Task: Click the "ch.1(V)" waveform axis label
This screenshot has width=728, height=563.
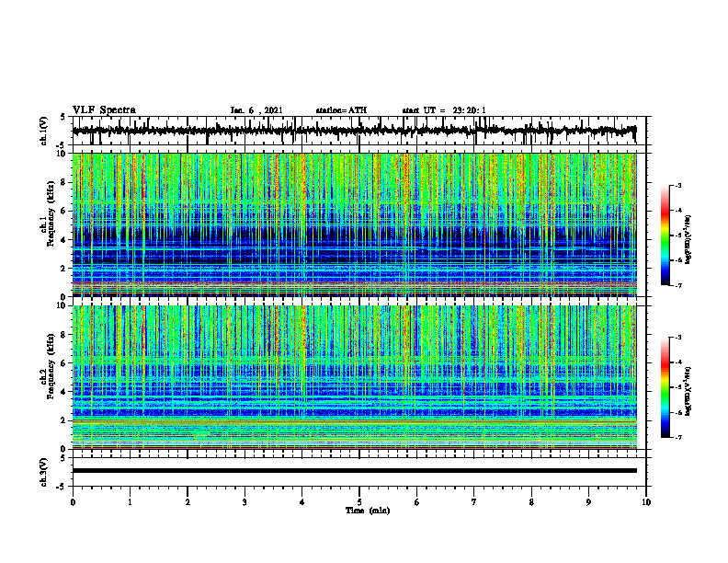Action: click(44, 131)
